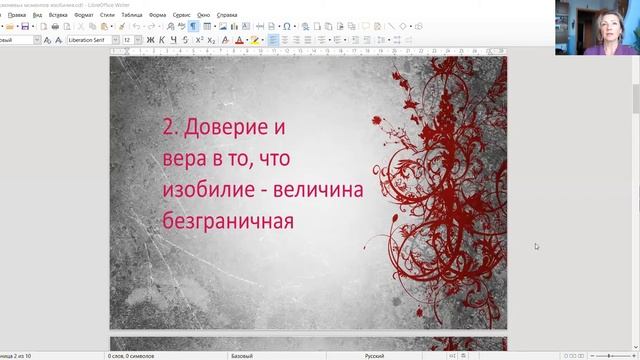Image resolution: width=640 pixels, height=360 pixels.
Task: Open the paragraph style dropdown arrow
Action: pos(37,40)
